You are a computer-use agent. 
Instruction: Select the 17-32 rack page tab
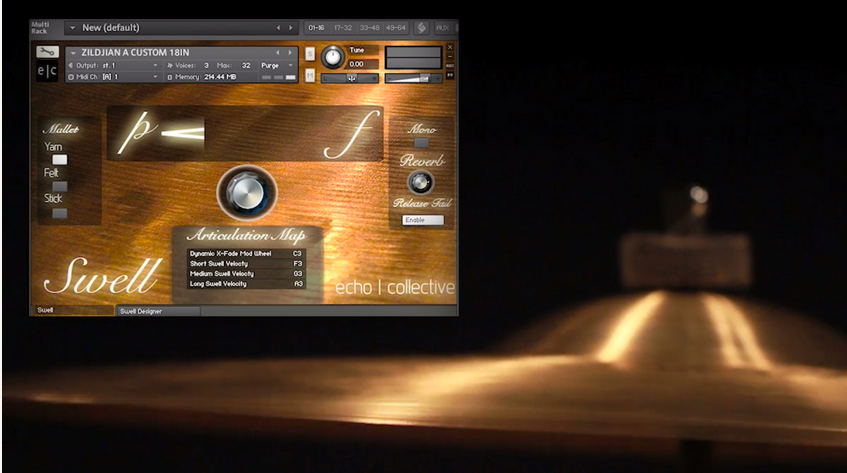(x=343, y=28)
